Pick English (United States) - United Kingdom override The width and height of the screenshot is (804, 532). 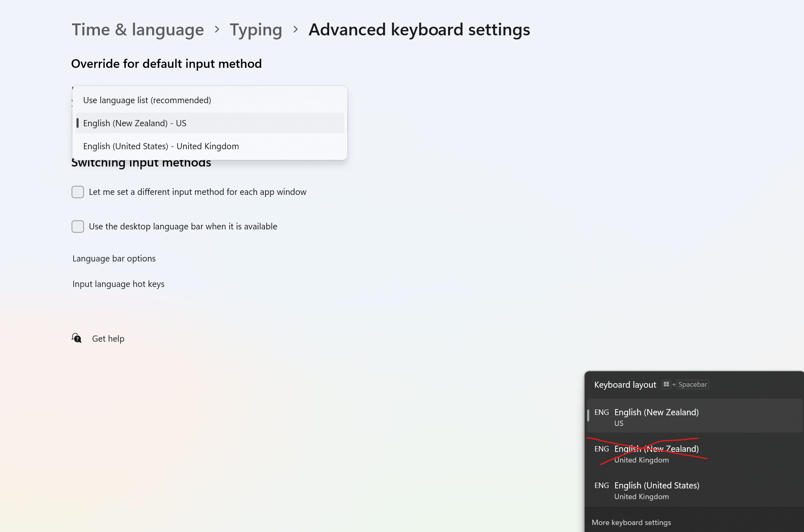[x=161, y=146]
